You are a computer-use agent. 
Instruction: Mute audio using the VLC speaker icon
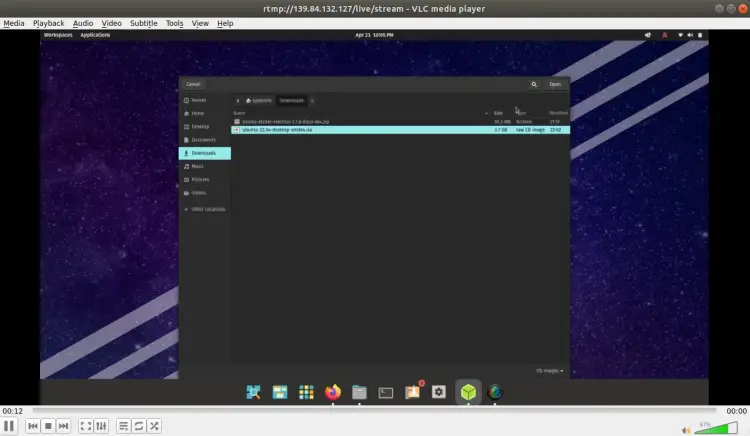tap(686, 430)
